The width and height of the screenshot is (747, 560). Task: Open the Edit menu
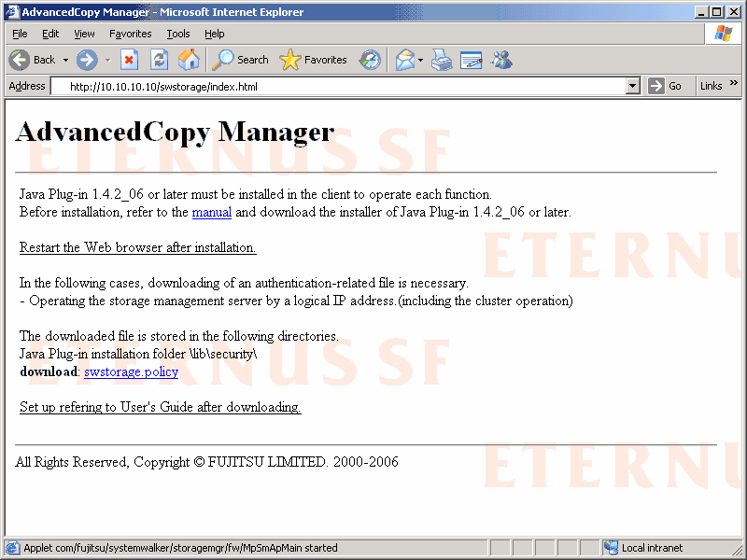click(x=50, y=34)
